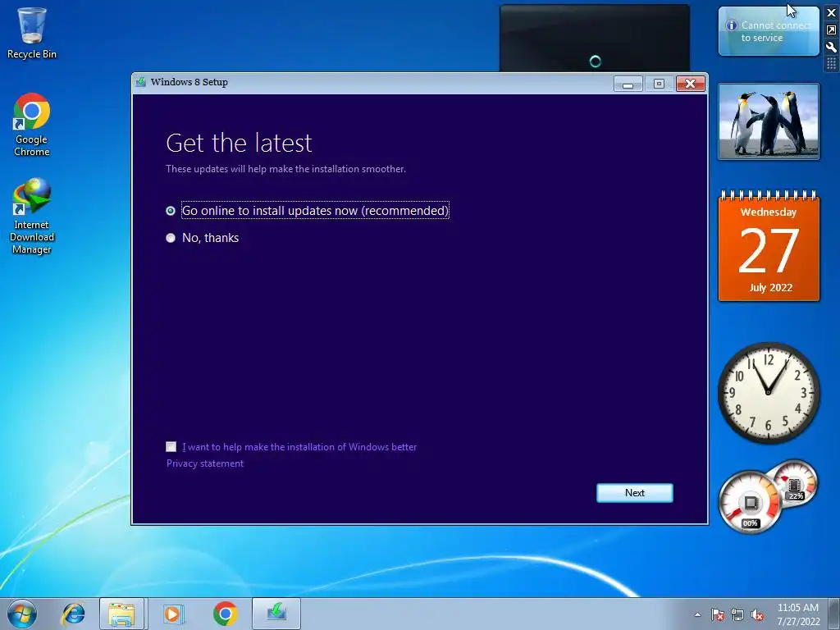Screen dimensions: 840x630
Task: Click the calendar gadget showing Wednesday 27
Action: (x=769, y=246)
